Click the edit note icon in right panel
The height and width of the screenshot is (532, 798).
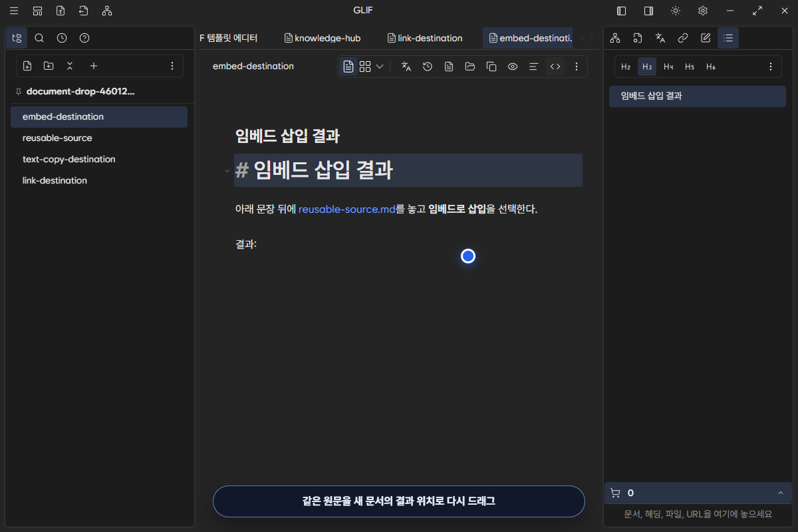coord(706,38)
